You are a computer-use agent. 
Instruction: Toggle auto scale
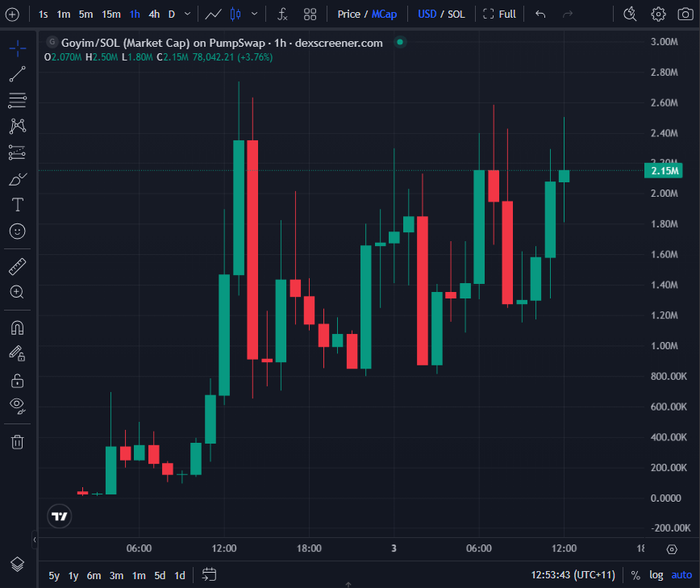click(681, 575)
